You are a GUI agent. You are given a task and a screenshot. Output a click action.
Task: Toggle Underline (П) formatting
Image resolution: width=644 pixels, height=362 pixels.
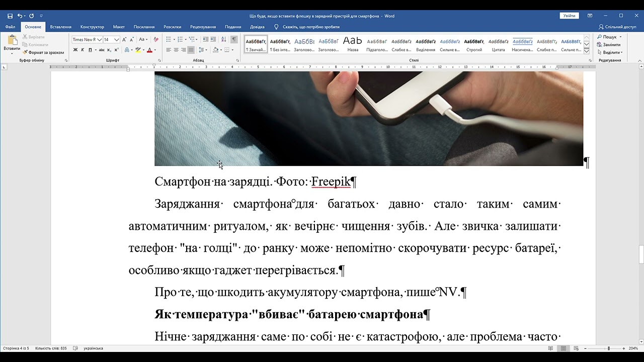90,50
